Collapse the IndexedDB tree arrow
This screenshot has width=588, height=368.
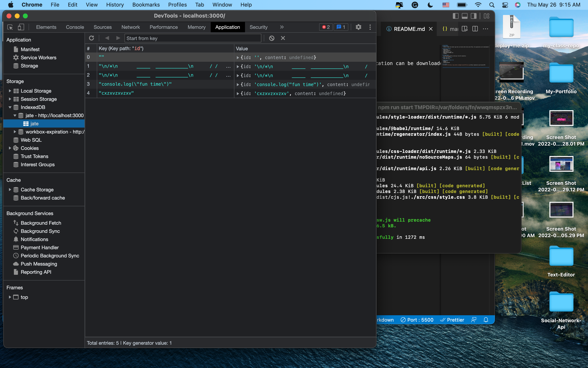[x=10, y=107]
